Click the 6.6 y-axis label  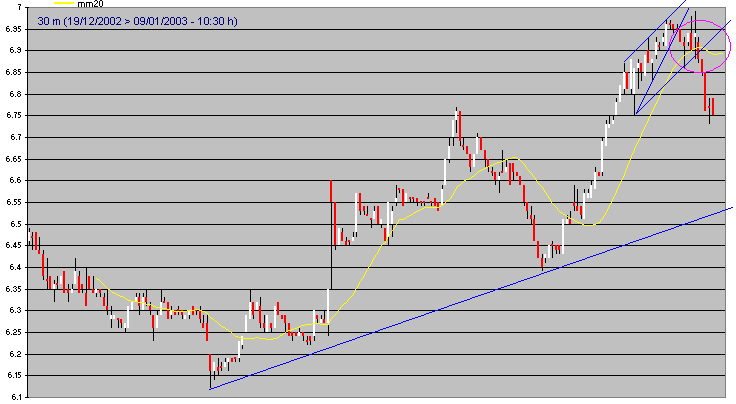(15, 181)
